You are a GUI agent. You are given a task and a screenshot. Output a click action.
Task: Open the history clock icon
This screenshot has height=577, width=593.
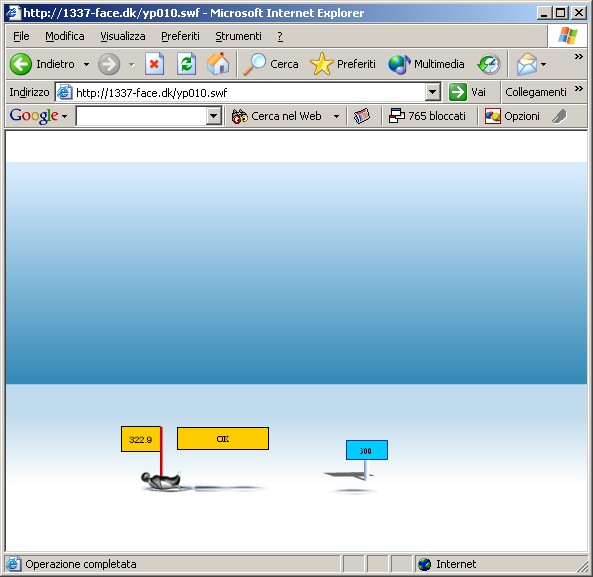coord(489,64)
